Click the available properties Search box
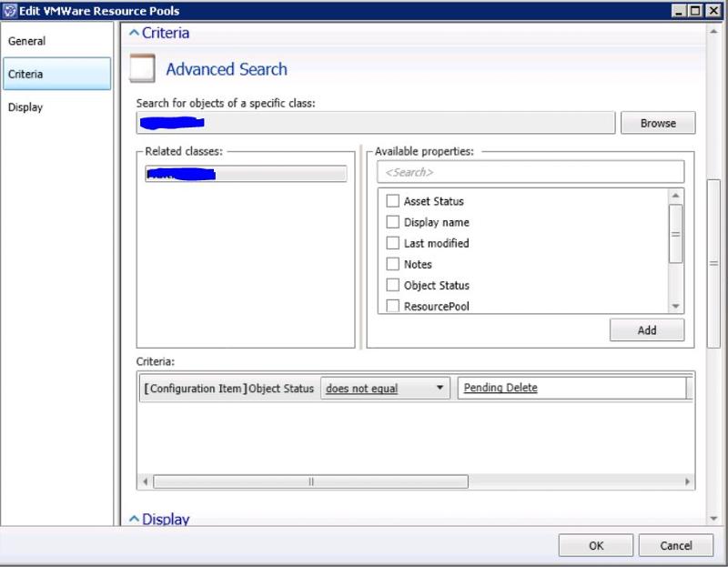This screenshot has width=728, height=567. 531,172
